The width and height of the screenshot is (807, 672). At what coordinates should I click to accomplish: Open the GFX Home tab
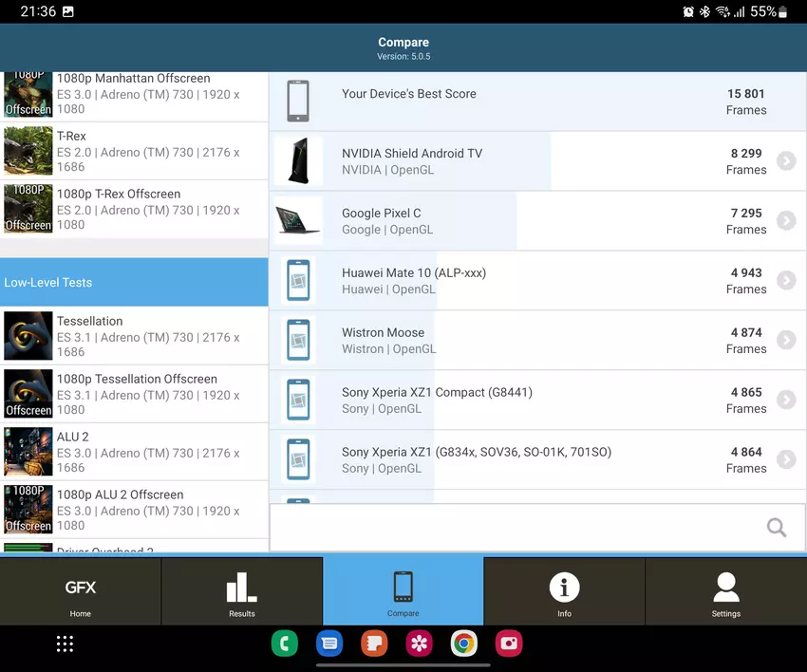[81, 592]
